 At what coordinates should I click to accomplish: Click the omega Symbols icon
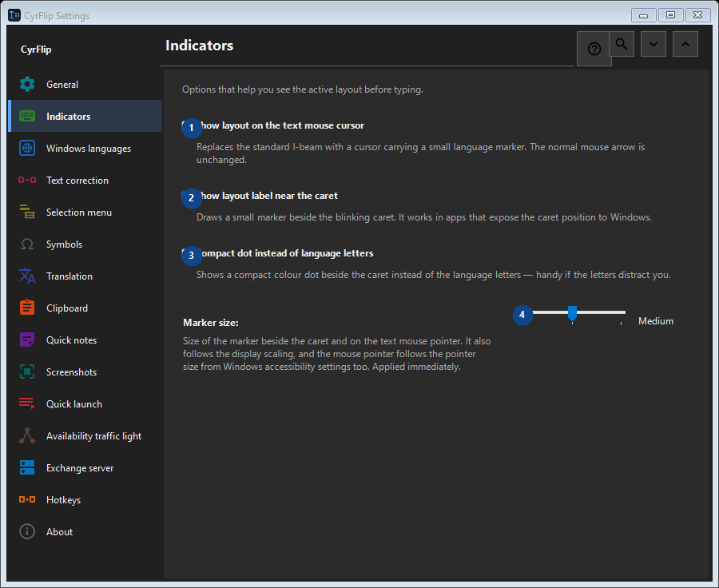coord(27,244)
